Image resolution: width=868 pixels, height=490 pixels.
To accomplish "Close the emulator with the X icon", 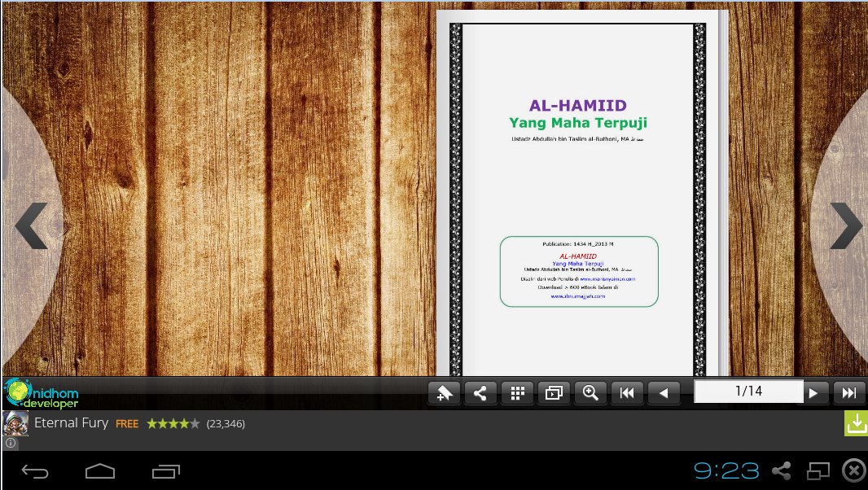I will [x=853, y=471].
